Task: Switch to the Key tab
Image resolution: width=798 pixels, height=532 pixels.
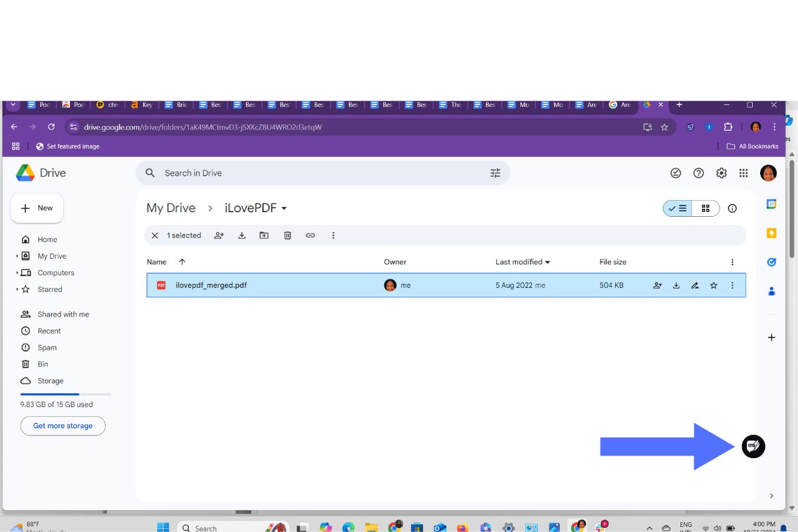Action: pyautogui.click(x=141, y=105)
